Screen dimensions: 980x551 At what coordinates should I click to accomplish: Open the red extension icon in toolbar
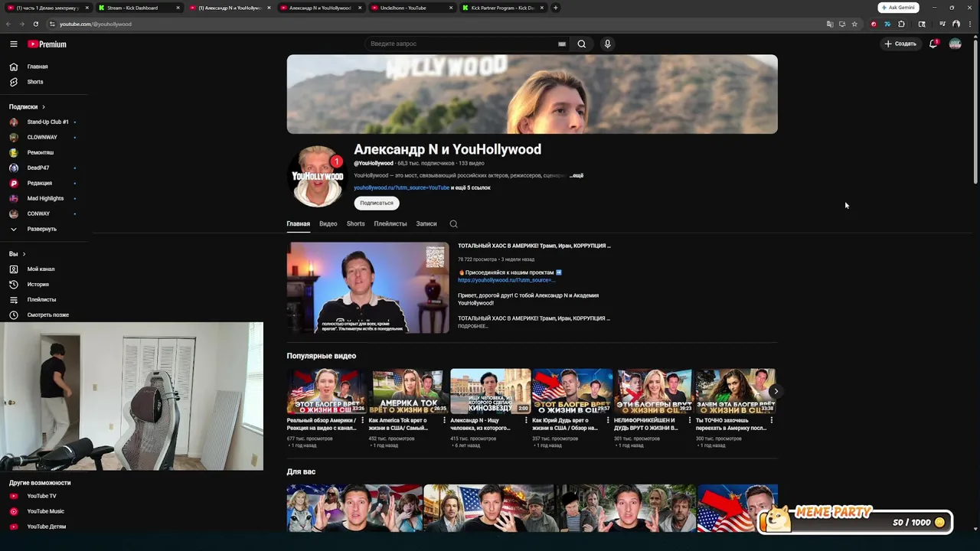pyautogui.click(x=874, y=24)
